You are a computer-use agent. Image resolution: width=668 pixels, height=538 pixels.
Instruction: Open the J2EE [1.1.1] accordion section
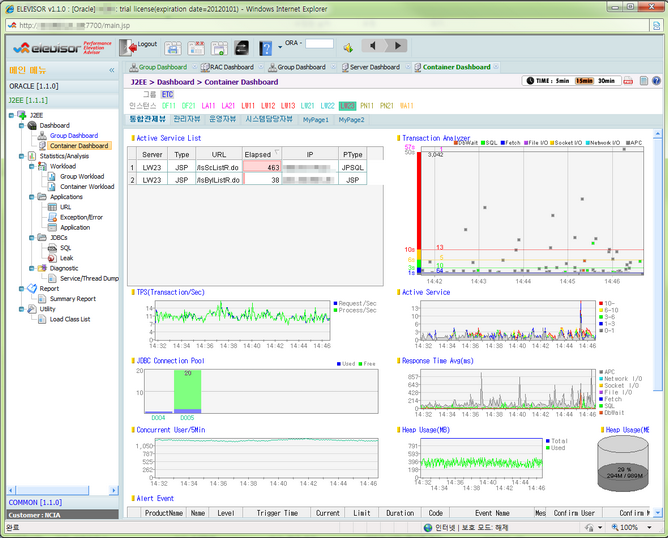click(63, 101)
